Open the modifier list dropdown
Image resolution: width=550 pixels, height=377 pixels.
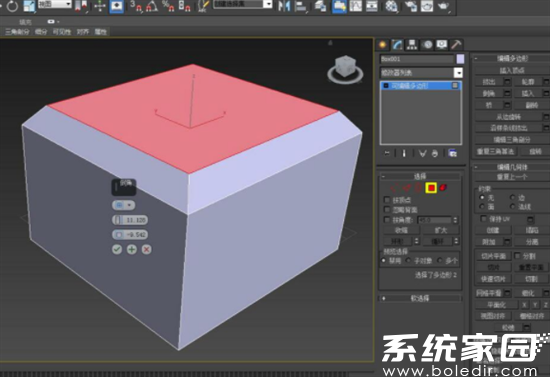coord(458,73)
